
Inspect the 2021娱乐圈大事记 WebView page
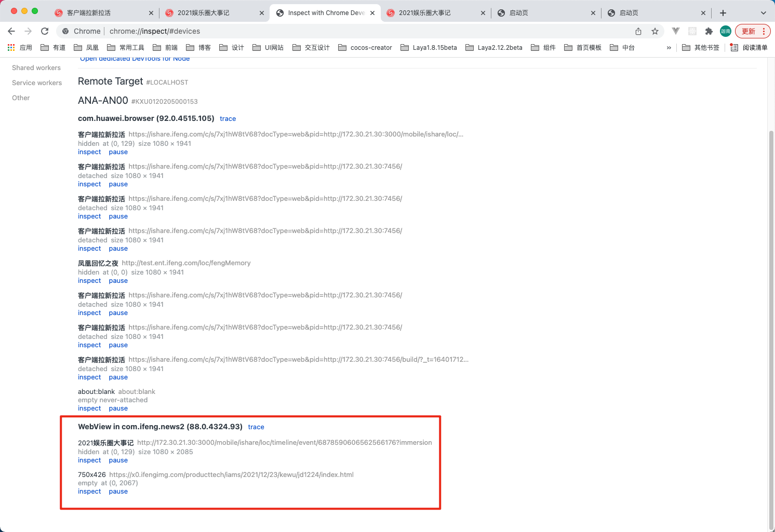pyautogui.click(x=89, y=460)
